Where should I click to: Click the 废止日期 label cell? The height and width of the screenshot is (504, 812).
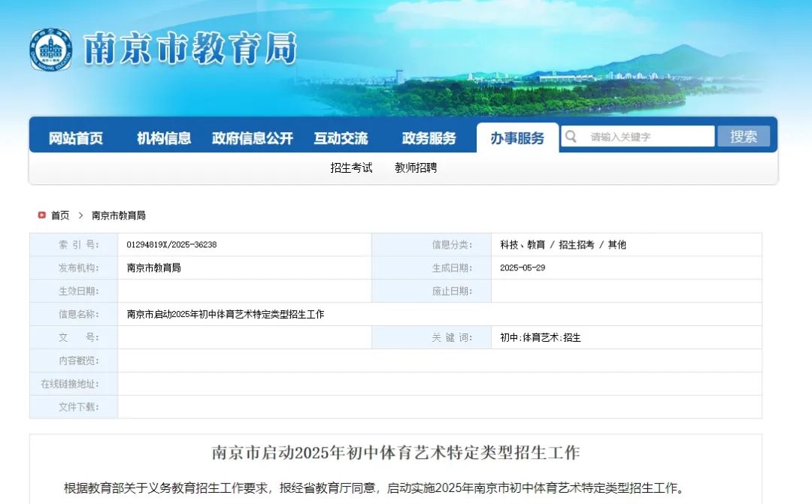[x=432, y=291]
